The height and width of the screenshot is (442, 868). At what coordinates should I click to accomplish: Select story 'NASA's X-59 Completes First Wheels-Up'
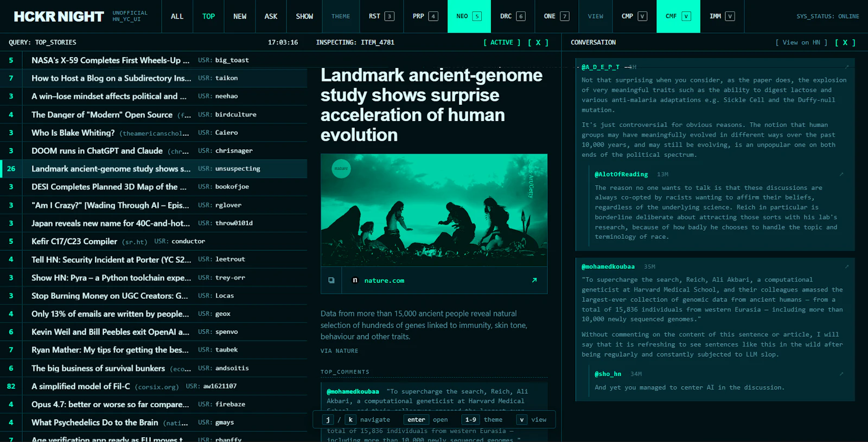[154, 60]
